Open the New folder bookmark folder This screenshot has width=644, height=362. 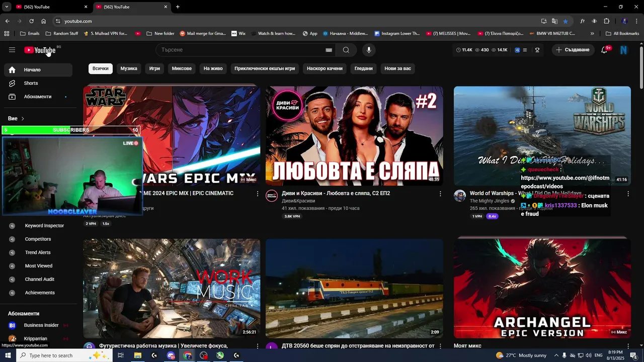[x=160, y=34]
